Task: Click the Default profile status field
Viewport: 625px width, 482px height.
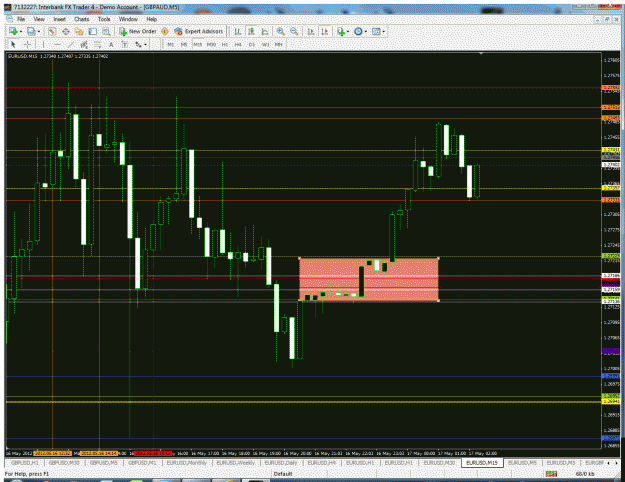Action: pyautogui.click(x=283, y=474)
